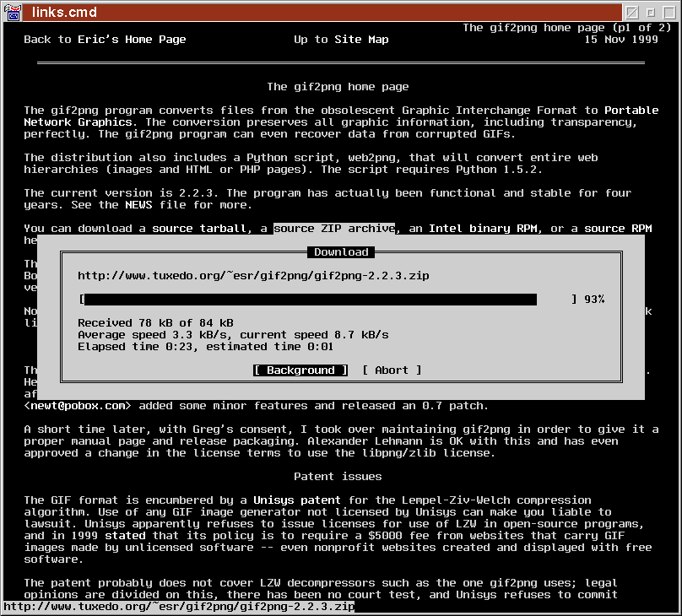The width and height of the screenshot is (682, 616).
Task: Click the status bar URL at the bottom
Action: coord(179,607)
